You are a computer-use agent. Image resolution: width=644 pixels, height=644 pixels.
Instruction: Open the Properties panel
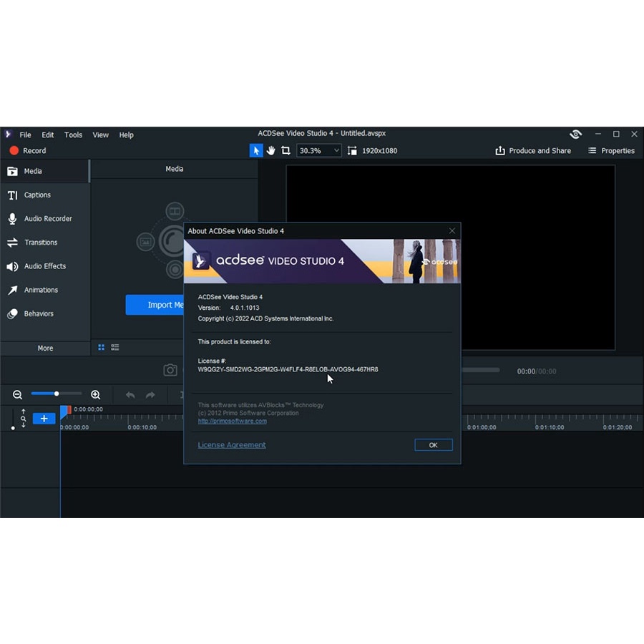611,151
